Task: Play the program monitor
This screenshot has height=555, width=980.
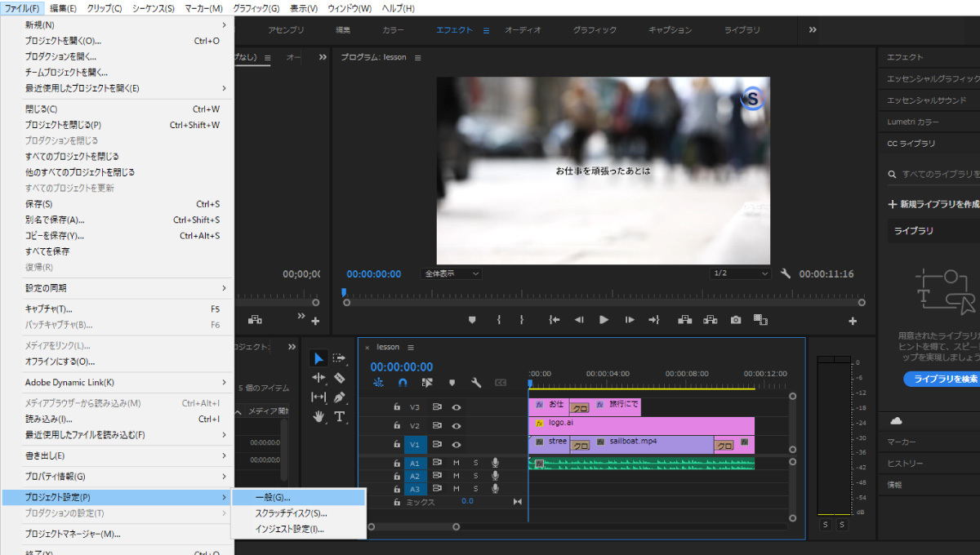Action: (x=604, y=320)
